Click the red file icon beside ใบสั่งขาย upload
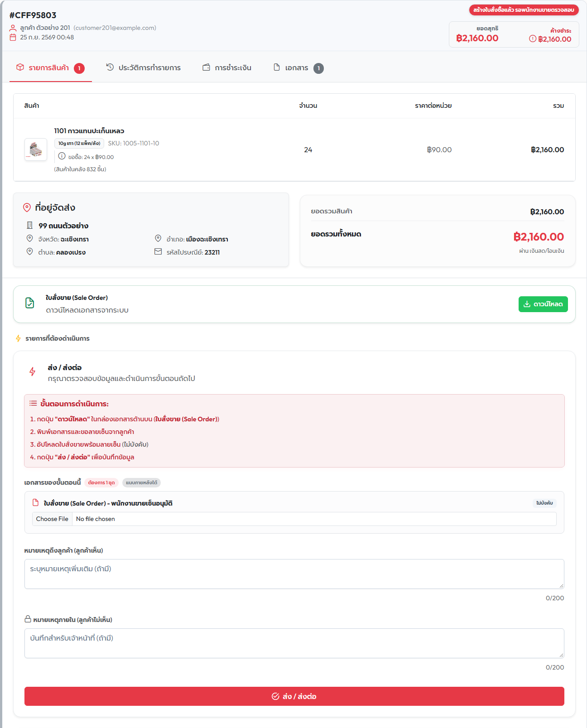 point(36,502)
